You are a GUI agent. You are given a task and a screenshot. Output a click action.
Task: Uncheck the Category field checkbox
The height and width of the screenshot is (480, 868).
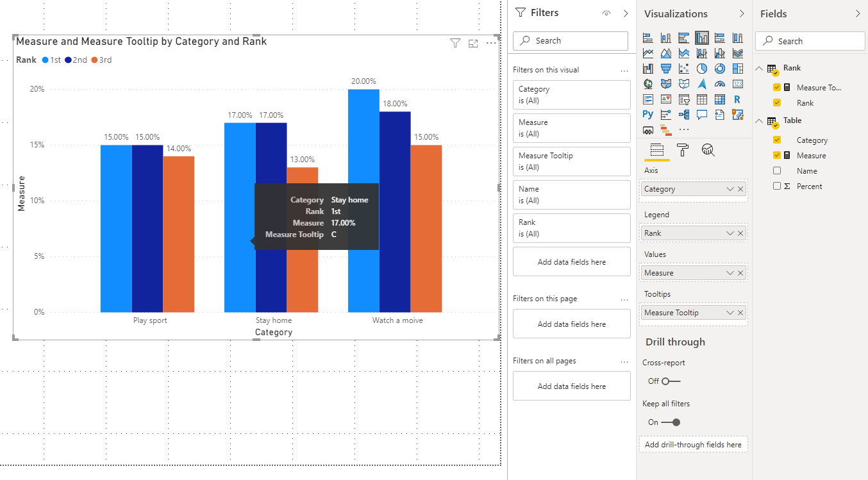(x=777, y=140)
